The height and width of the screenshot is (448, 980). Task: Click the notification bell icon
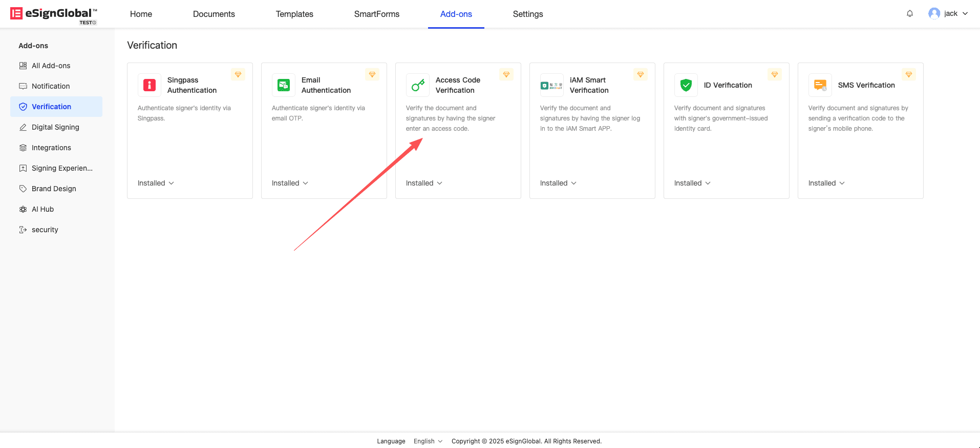910,14
